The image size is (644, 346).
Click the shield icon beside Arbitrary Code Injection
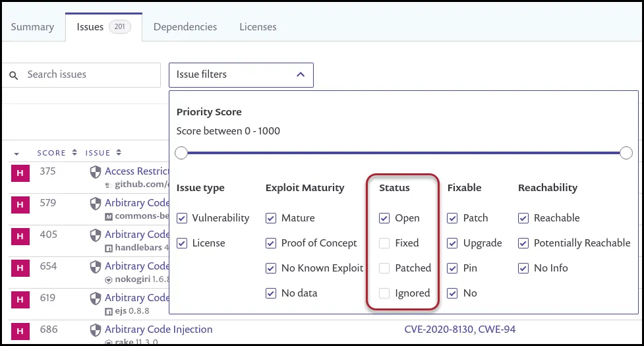point(96,330)
